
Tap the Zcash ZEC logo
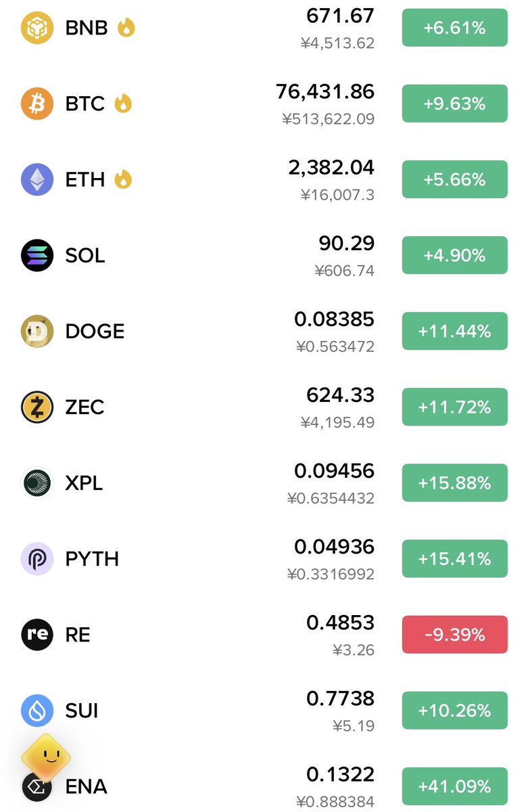click(x=37, y=407)
